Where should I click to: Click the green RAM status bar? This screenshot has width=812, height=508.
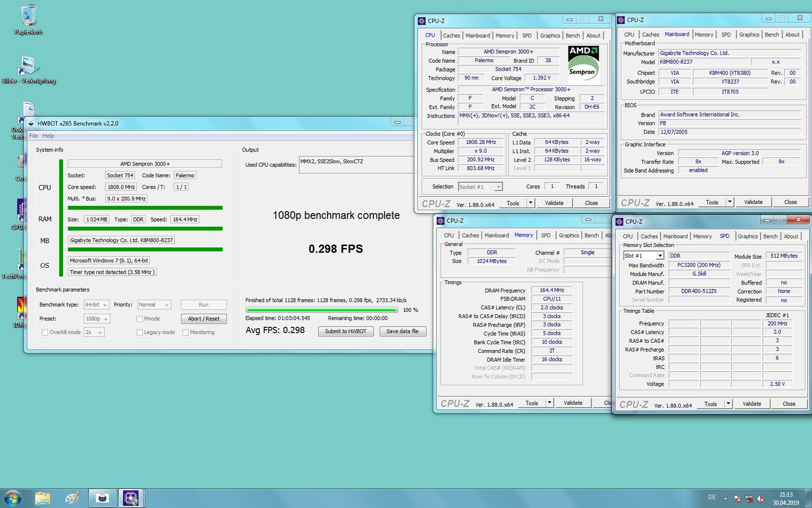tap(145, 229)
